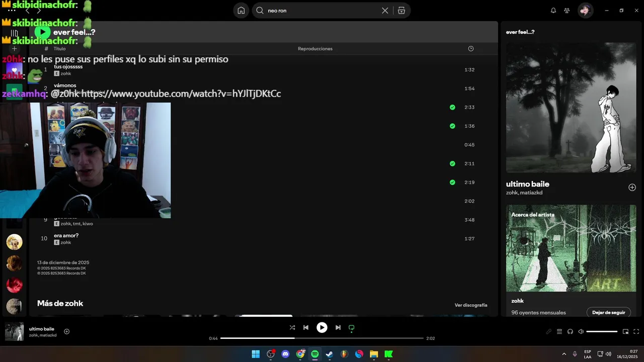
Task: Open notifications bell in top bar
Action: (x=553, y=11)
